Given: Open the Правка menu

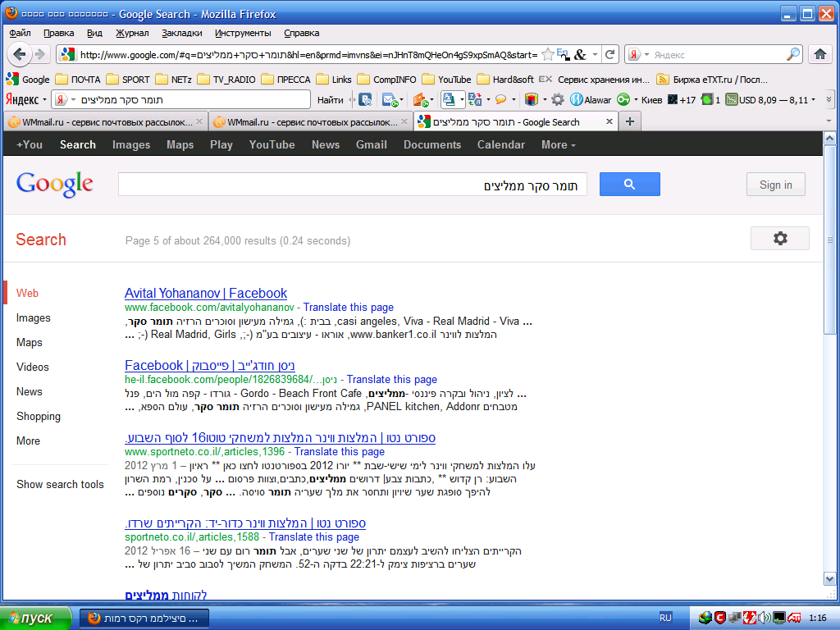Looking at the screenshot, I should point(58,33).
